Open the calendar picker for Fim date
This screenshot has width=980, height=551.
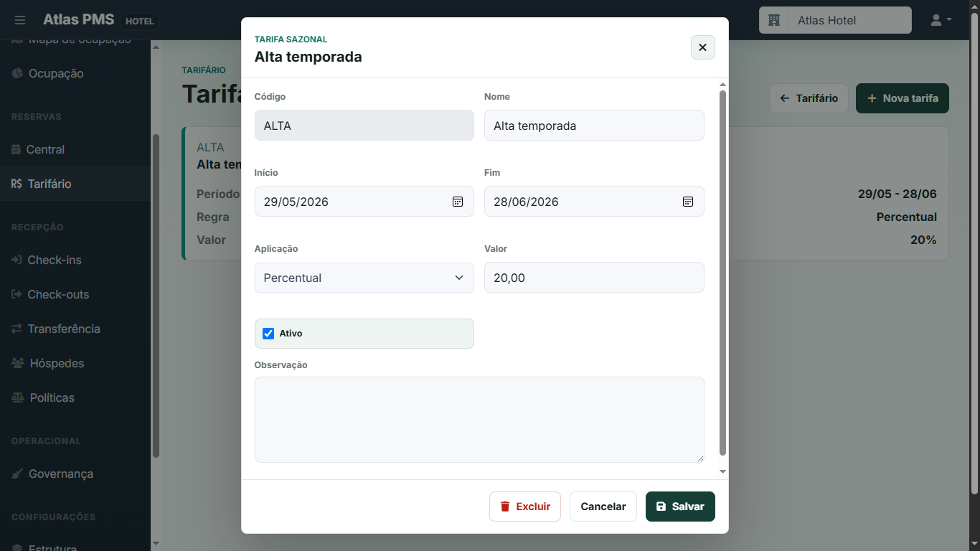tap(687, 202)
